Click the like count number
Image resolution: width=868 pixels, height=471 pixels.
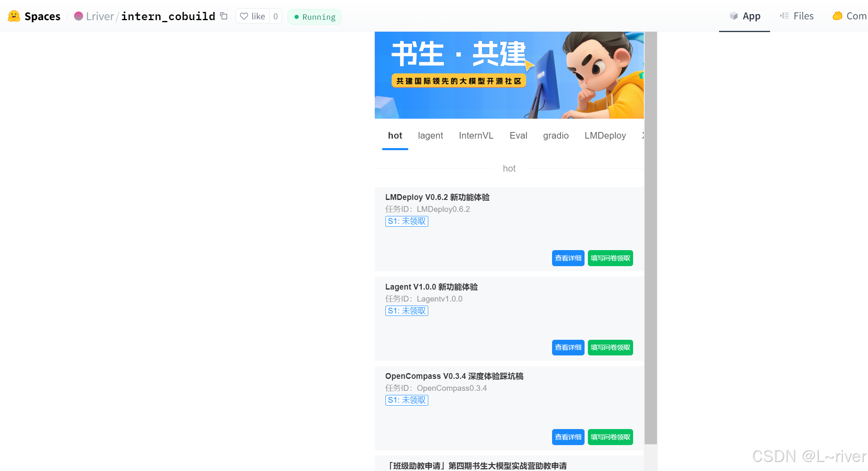coord(276,16)
